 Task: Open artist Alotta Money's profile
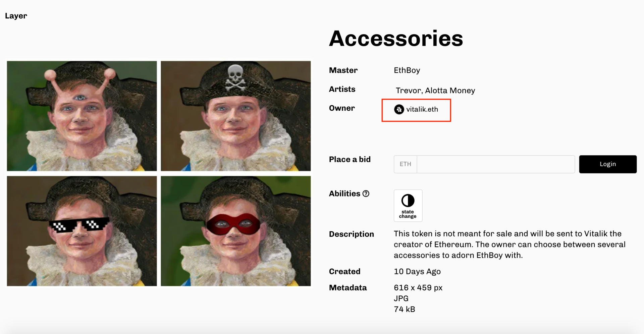(x=450, y=91)
